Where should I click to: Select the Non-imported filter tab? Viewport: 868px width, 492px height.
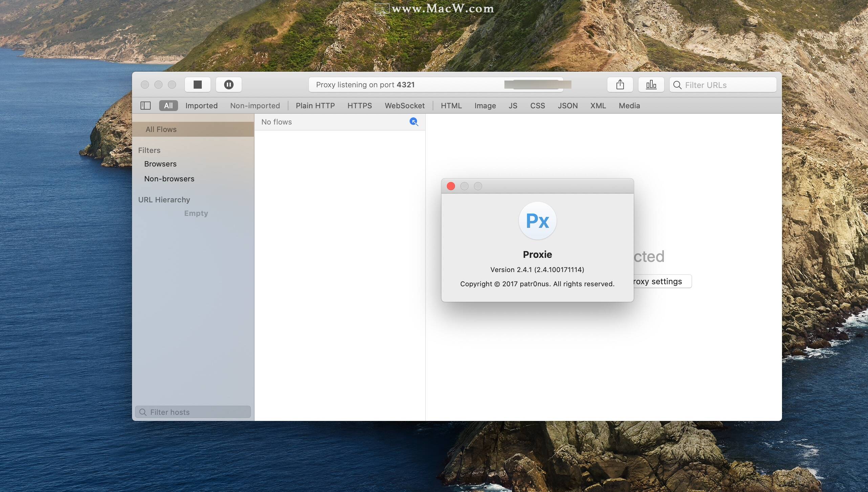click(x=255, y=106)
